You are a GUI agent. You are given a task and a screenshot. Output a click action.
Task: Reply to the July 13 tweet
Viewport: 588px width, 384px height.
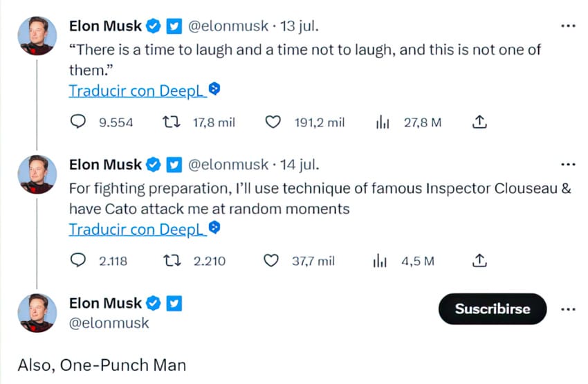pos(79,122)
